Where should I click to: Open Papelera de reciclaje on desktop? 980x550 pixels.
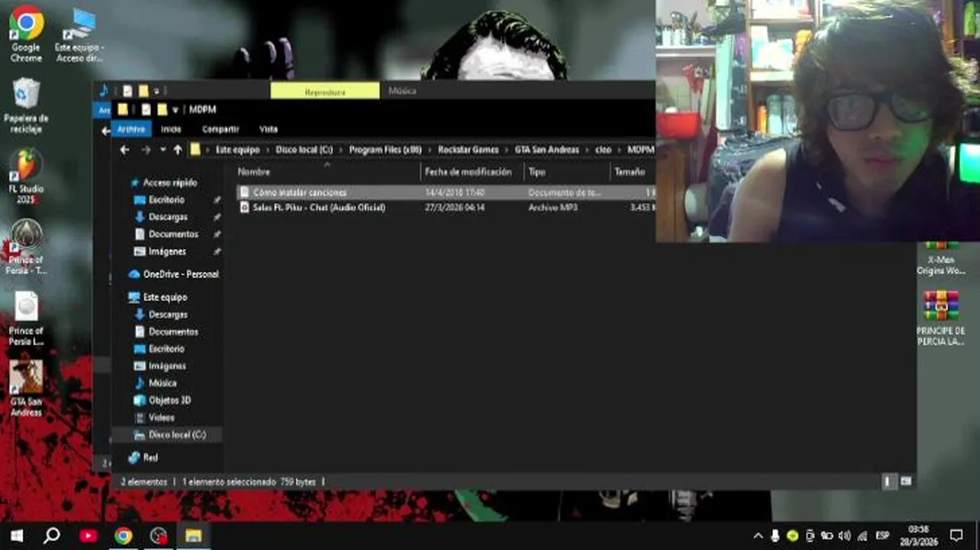pyautogui.click(x=26, y=105)
